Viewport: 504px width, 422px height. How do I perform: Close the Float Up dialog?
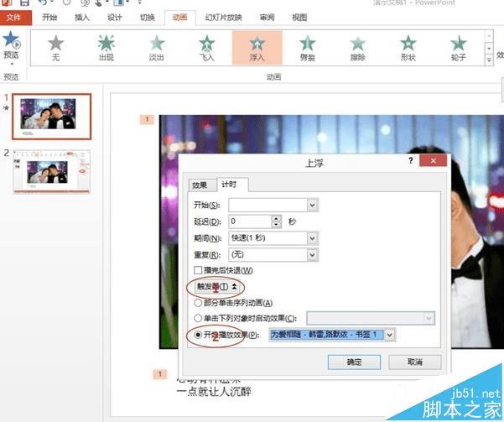433,160
